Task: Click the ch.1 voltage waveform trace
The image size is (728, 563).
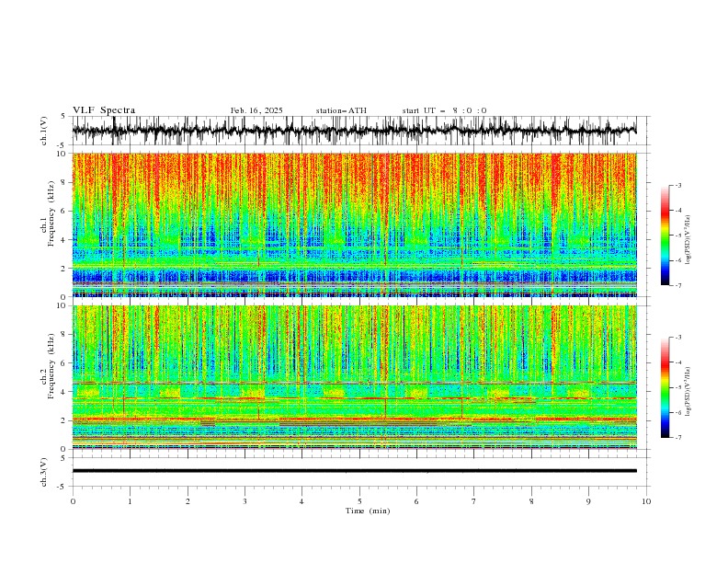Action: click(354, 130)
